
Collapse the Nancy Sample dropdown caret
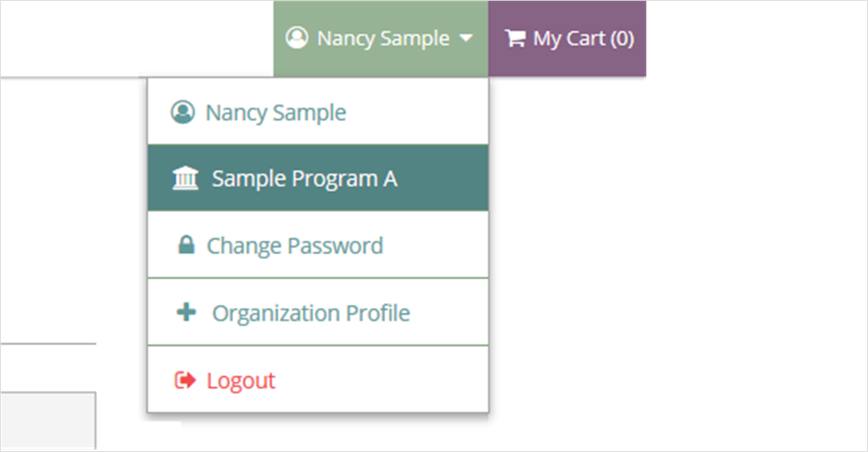coord(466,38)
